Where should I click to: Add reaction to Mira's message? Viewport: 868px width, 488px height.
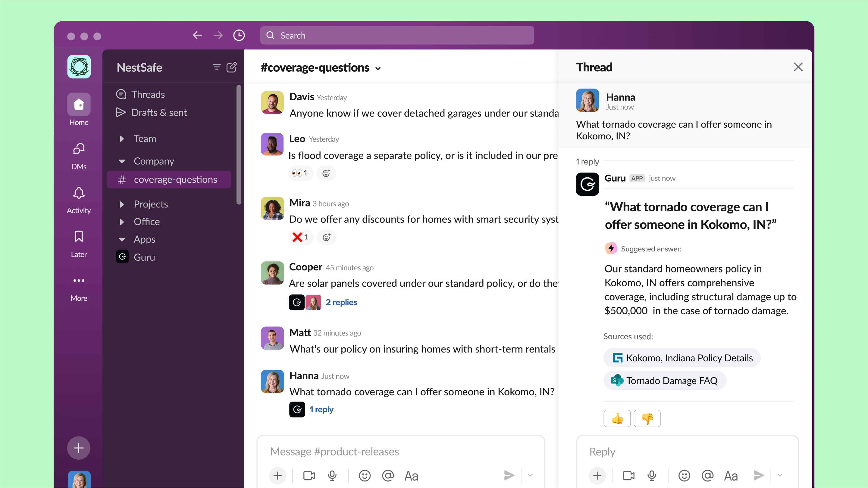tap(326, 237)
